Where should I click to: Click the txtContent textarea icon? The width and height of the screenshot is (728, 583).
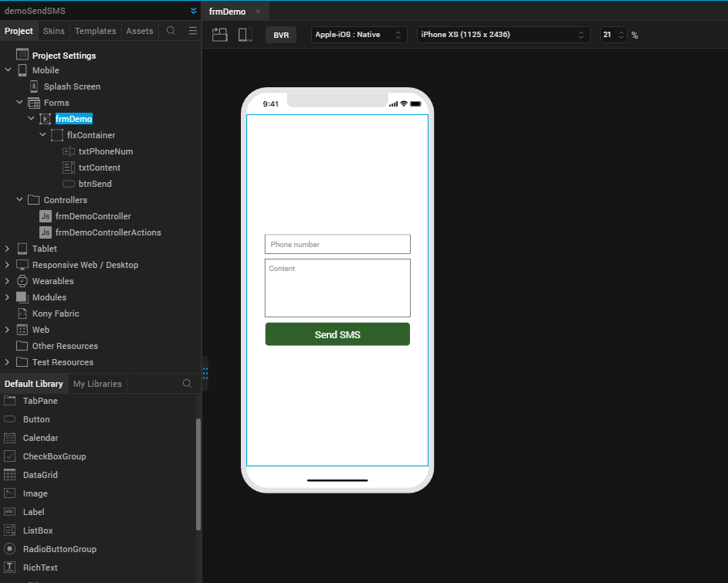coord(68,168)
